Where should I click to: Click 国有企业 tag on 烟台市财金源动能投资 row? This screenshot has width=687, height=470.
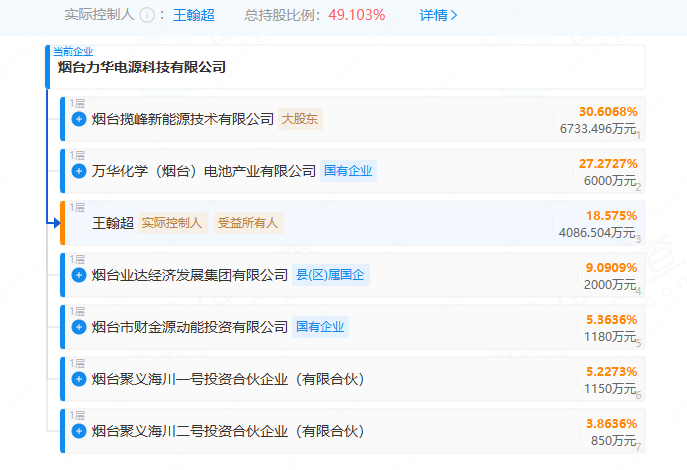pyautogui.click(x=320, y=327)
